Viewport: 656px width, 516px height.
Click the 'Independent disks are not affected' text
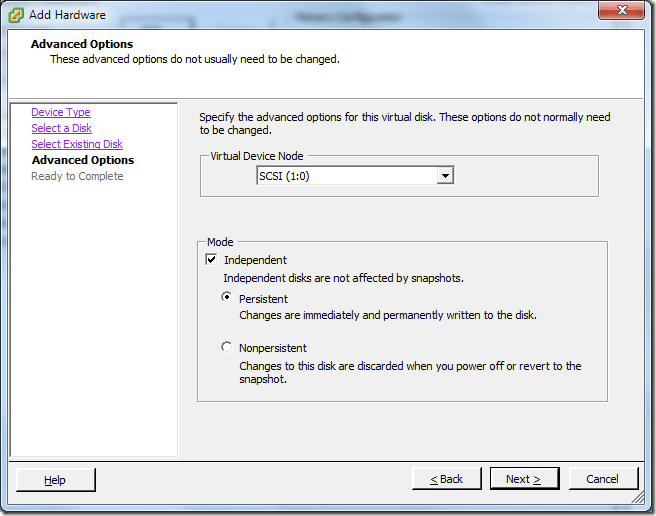coord(343,278)
